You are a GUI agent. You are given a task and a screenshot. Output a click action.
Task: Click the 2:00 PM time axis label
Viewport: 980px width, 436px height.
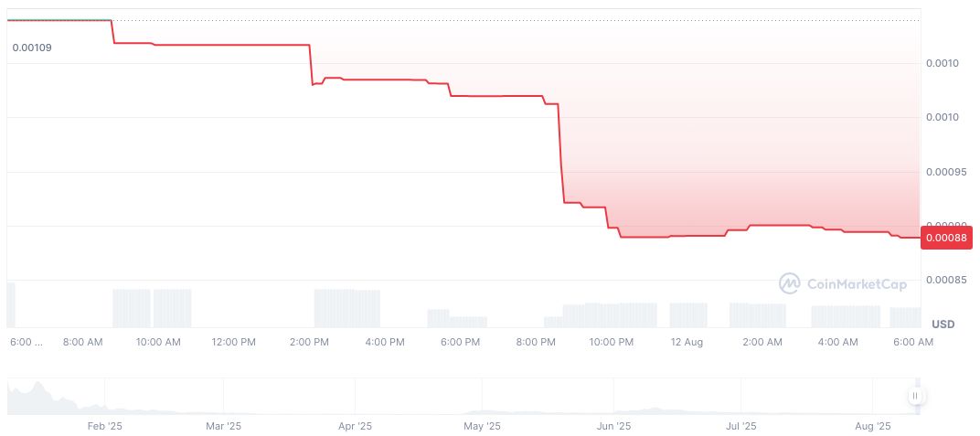click(x=309, y=343)
